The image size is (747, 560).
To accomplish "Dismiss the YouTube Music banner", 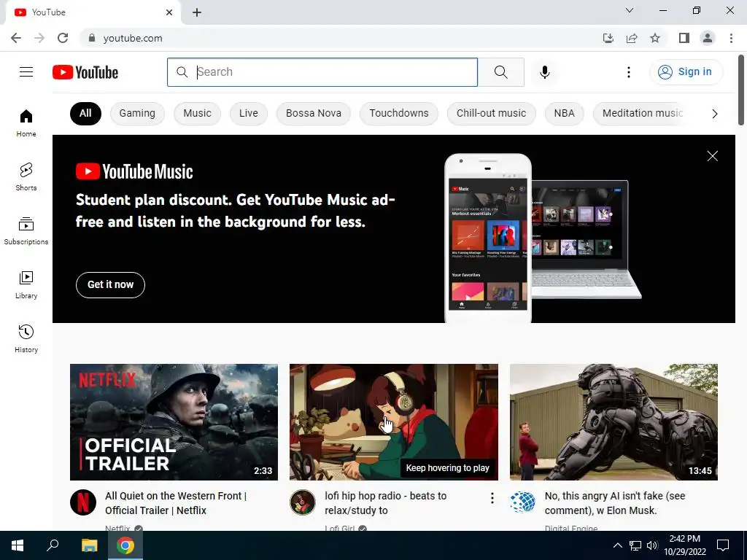I will (712, 156).
